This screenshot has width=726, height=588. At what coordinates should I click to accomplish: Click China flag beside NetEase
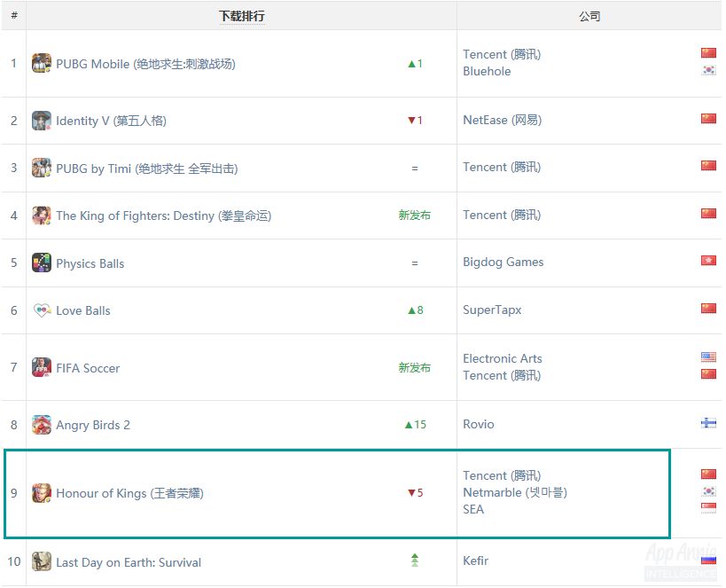coord(708,119)
